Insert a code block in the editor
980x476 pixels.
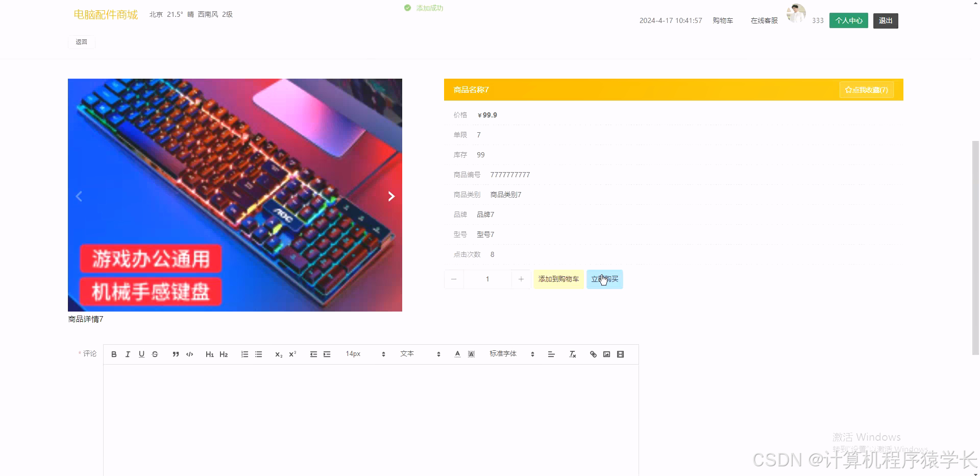(x=189, y=354)
